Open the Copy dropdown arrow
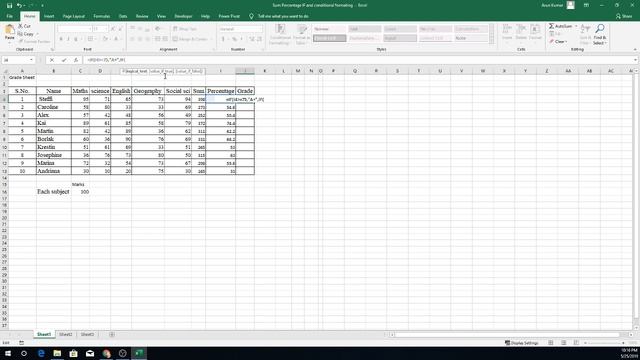Image resolution: width=640 pixels, height=360 pixels. click(x=37, y=34)
